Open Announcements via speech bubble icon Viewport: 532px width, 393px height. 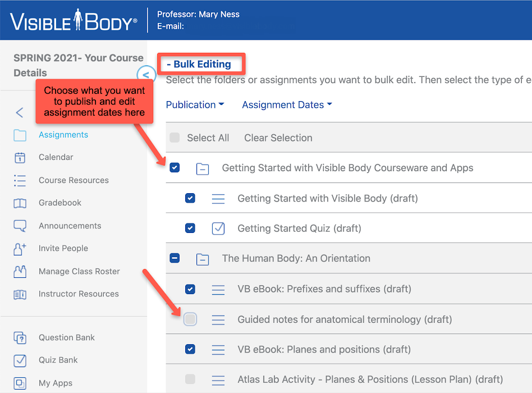(20, 226)
